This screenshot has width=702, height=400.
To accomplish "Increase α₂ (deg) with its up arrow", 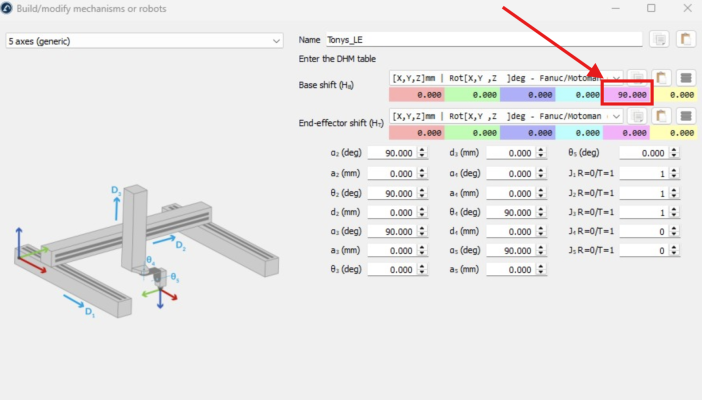I will click(422, 150).
